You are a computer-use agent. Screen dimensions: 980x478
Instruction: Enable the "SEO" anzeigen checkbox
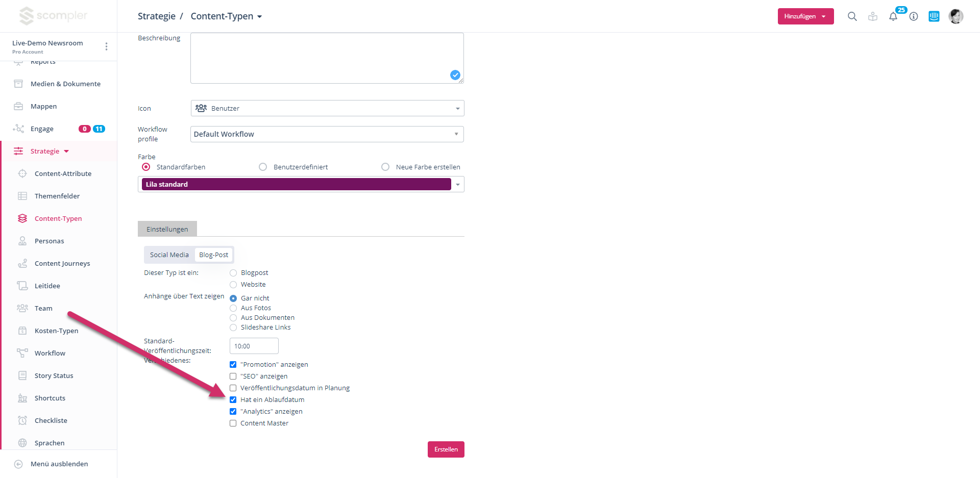point(233,376)
